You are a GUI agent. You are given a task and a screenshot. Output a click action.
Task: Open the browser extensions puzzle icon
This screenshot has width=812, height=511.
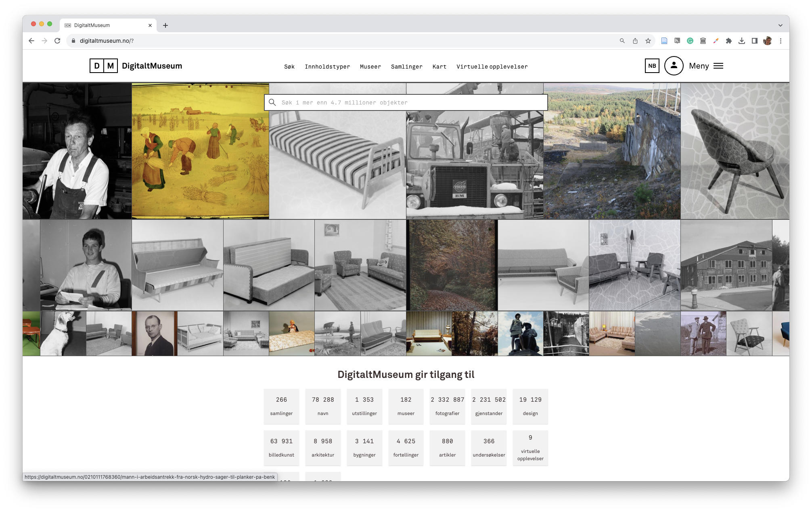coord(729,41)
